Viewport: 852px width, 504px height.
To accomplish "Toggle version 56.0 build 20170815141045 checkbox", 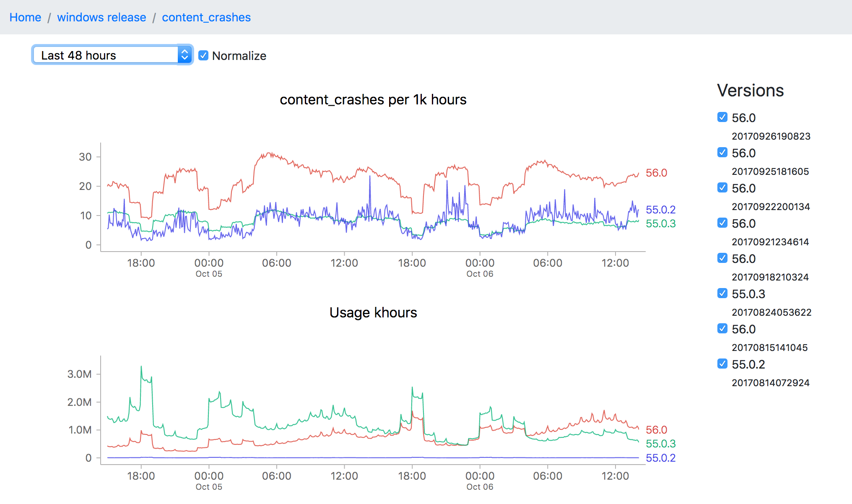I will (x=722, y=329).
